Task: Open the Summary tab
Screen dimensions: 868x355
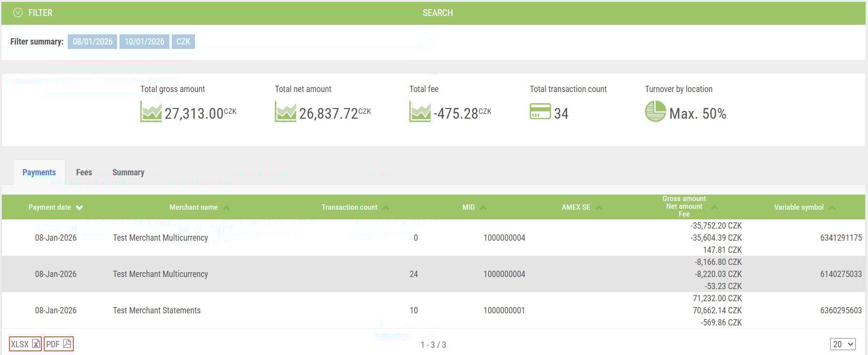Action: point(128,172)
